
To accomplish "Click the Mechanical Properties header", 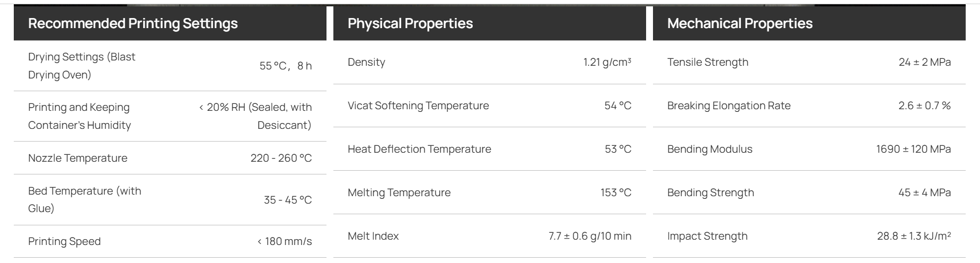I will pyautogui.click(x=740, y=23).
